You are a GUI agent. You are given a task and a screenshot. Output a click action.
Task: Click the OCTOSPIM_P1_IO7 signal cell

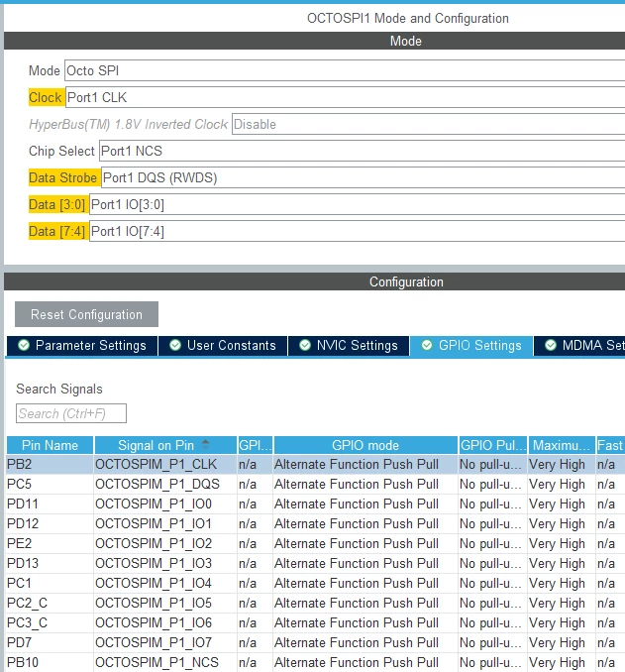(x=165, y=642)
